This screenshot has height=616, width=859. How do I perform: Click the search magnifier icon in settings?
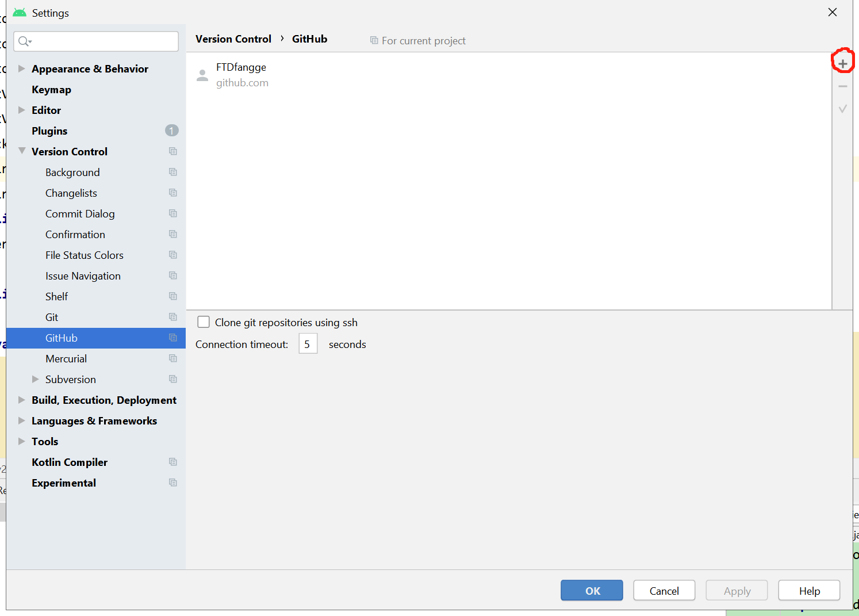pyautogui.click(x=25, y=41)
